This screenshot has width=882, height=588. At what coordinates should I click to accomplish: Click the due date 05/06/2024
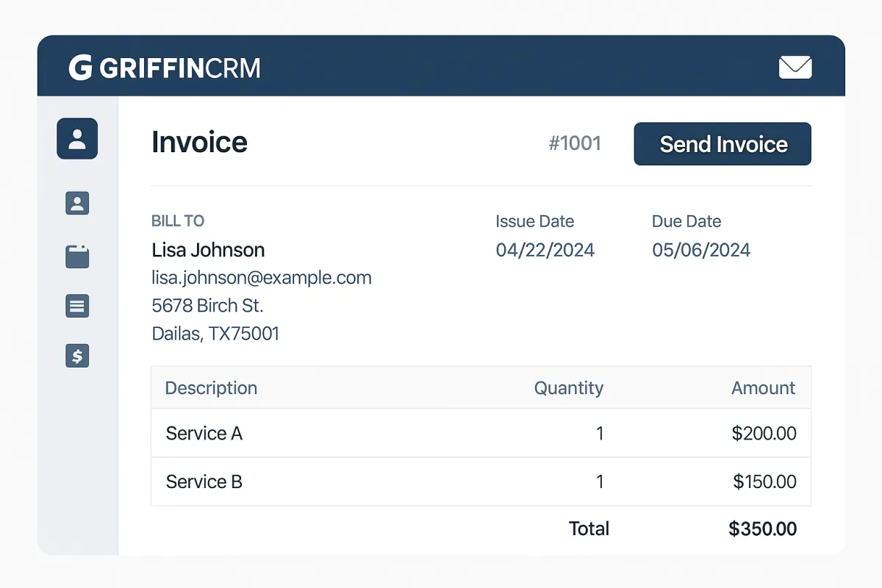click(x=701, y=250)
